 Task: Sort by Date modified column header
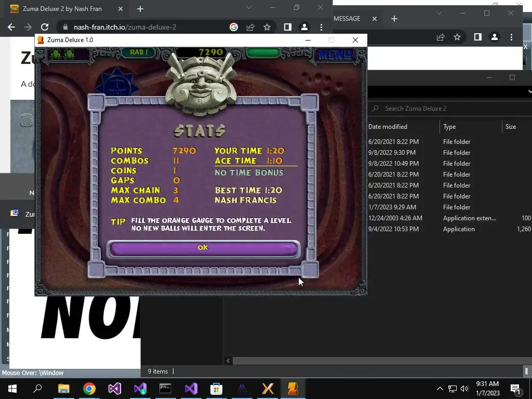click(388, 127)
